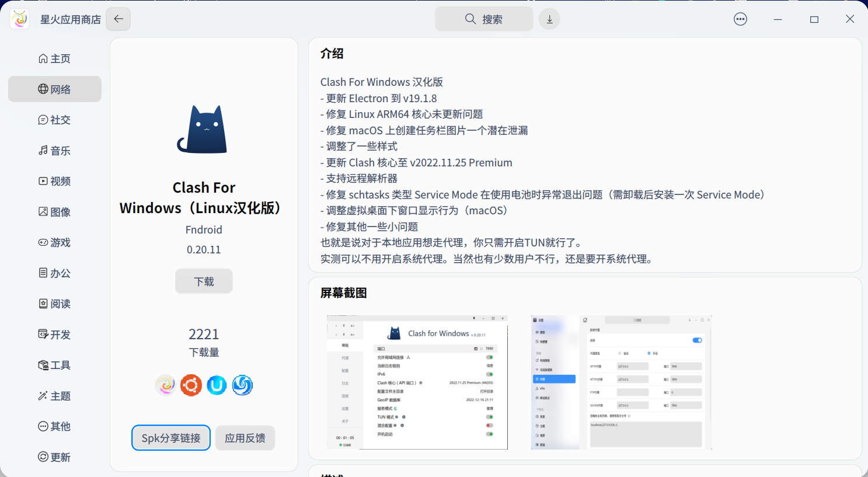868x477 pixels.
Task: Click the Spk分享链接 share link button
Action: [170, 437]
